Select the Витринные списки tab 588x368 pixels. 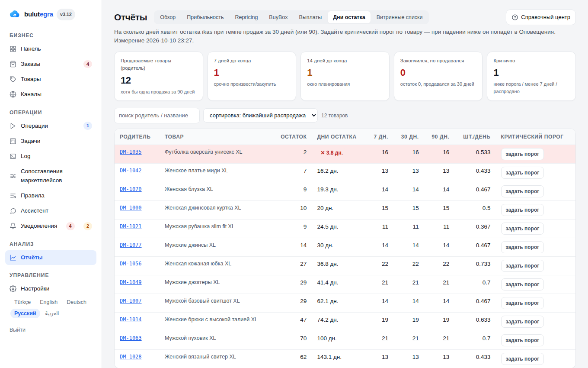point(399,17)
